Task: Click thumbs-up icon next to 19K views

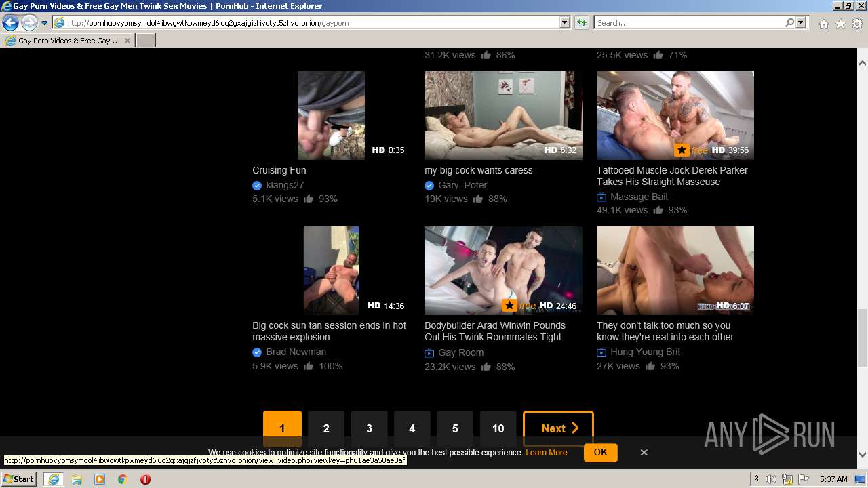Action: pyautogui.click(x=478, y=199)
